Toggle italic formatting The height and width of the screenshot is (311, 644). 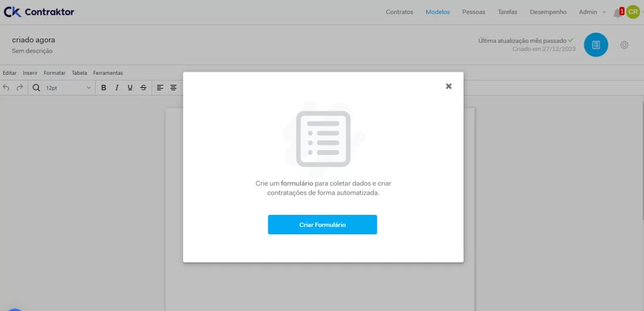coord(116,88)
